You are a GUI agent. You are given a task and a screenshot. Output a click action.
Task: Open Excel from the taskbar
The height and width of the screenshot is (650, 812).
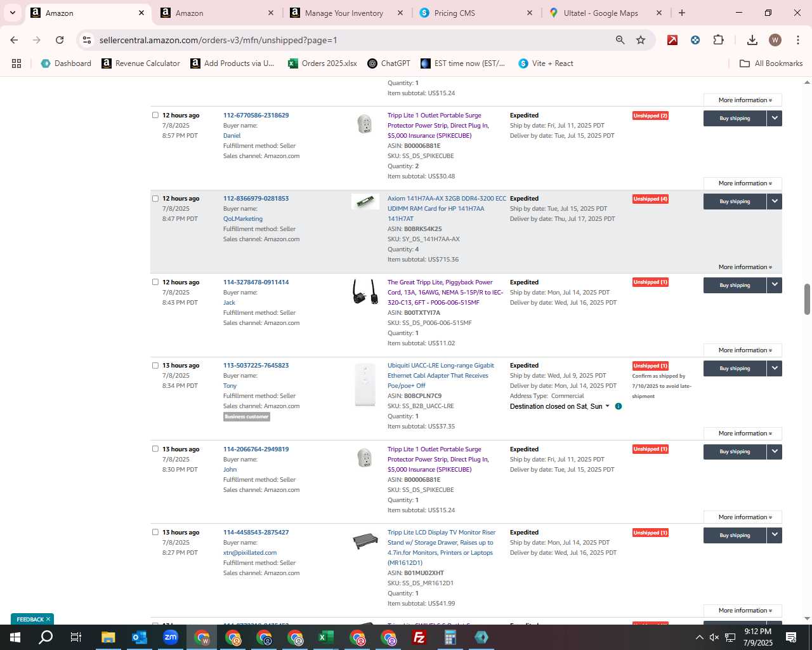click(x=325, y=637)
